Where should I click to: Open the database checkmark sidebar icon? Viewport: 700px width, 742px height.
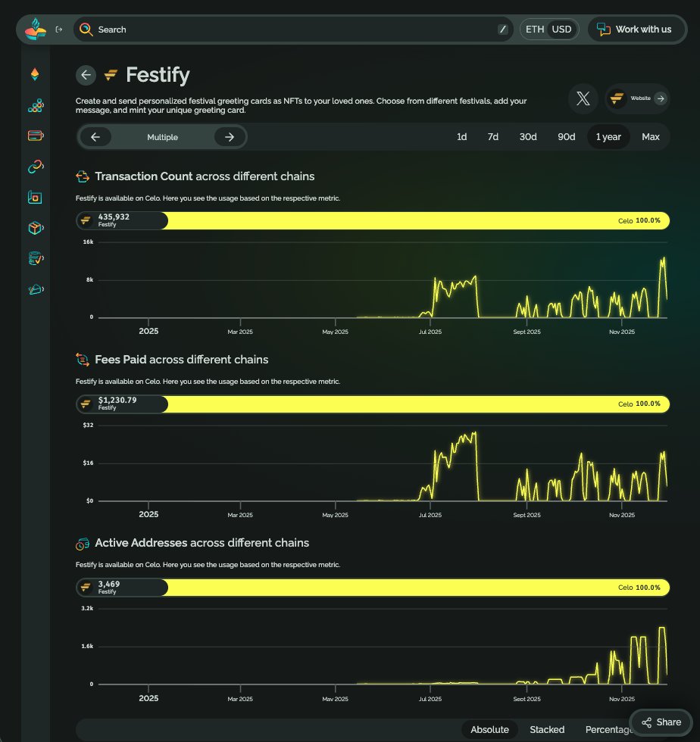point(36,258)
